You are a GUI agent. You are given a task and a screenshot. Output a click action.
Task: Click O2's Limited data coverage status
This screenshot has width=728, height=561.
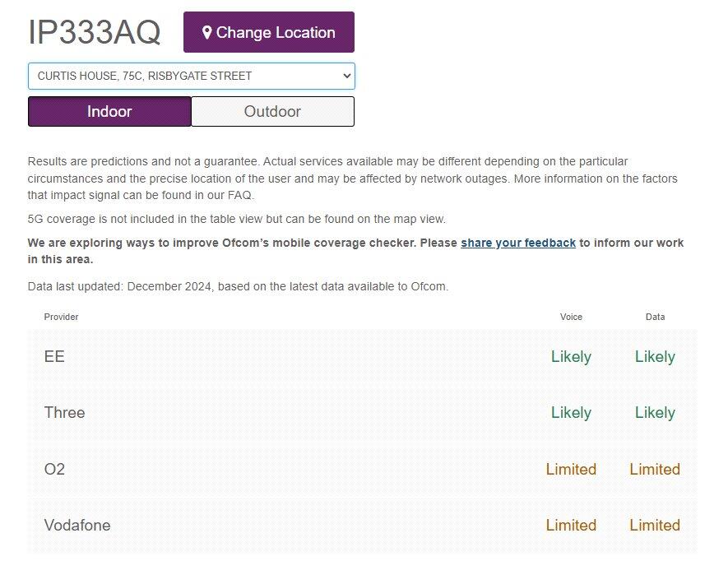click(655, 469)
